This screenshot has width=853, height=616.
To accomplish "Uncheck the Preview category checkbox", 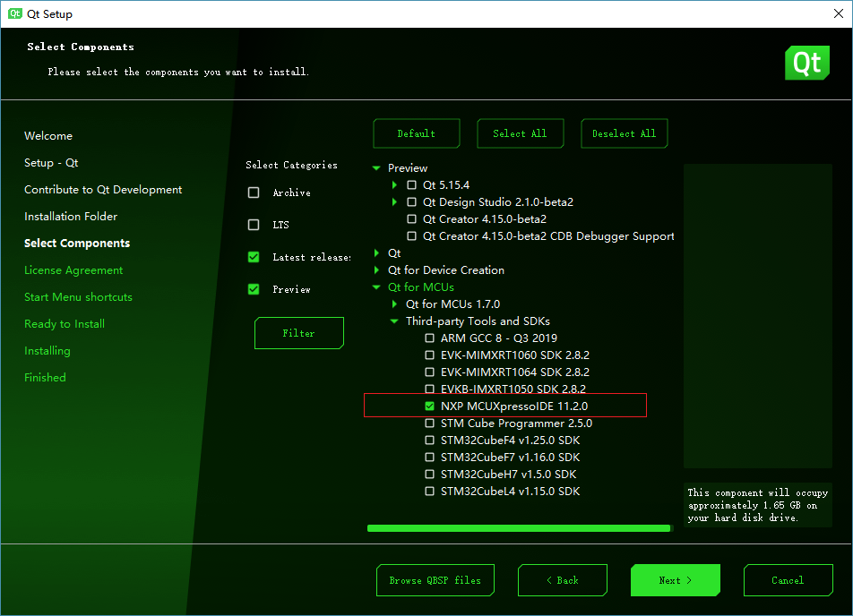I will click(x=254, y=289).
